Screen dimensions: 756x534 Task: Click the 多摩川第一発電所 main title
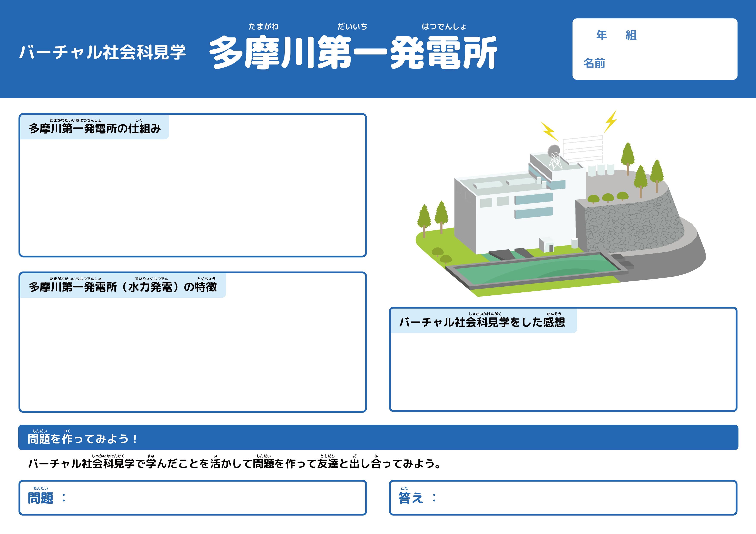[353, 53]
